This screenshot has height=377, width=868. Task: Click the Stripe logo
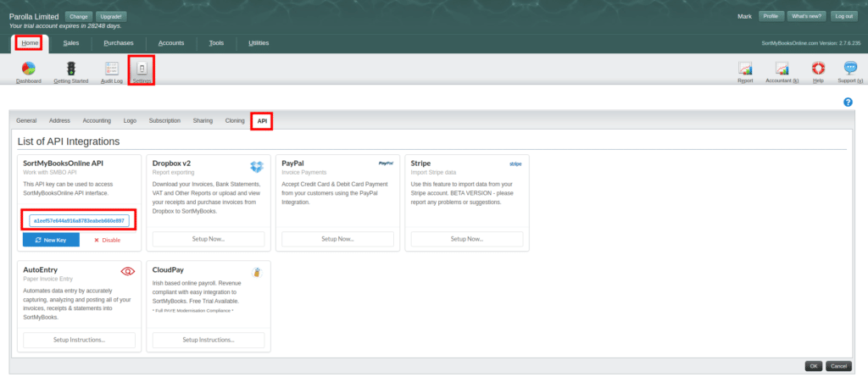(x=515, y=164)
